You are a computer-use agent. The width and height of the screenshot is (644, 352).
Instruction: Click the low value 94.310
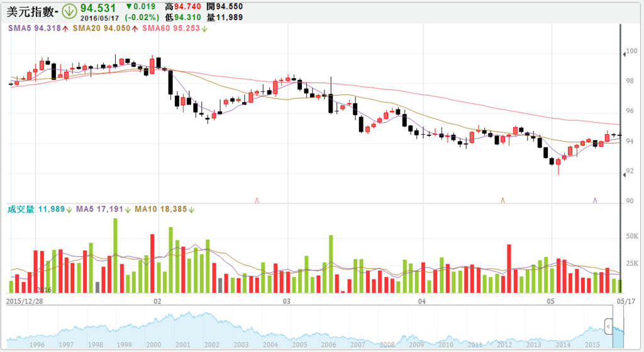click(187, 17)
